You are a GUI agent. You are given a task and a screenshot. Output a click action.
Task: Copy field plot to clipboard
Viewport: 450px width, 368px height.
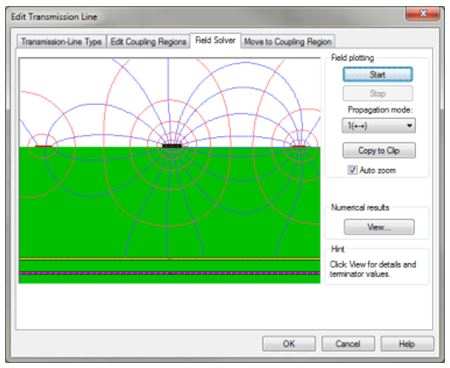coord(379,150)
